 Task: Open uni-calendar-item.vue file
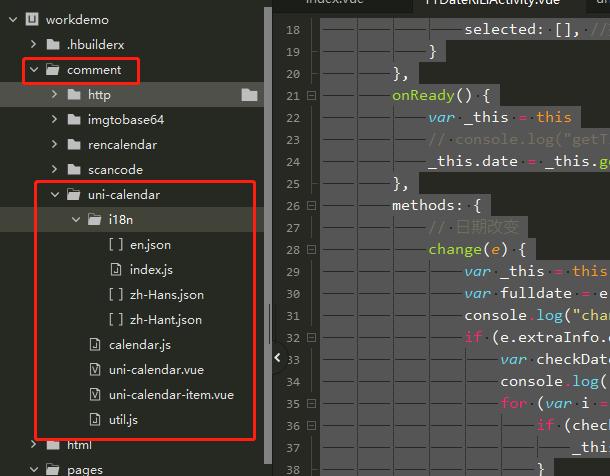click(171, 395)
